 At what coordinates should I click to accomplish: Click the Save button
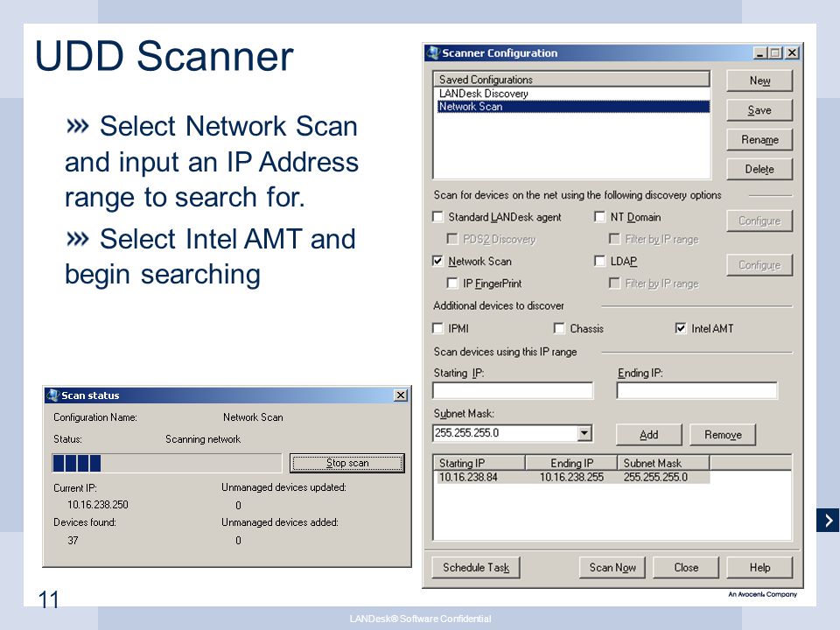[759, 110]
